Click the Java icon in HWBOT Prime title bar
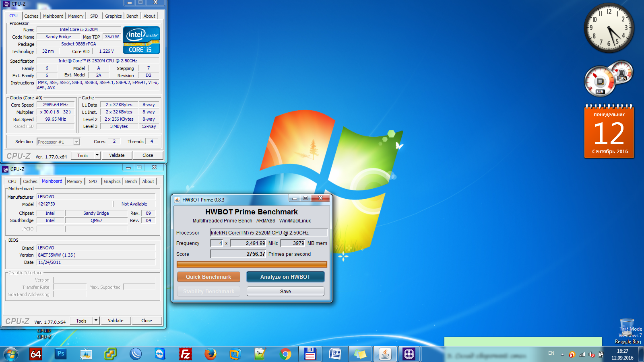This screenshot has width=644, height=362. coord(177,200)
